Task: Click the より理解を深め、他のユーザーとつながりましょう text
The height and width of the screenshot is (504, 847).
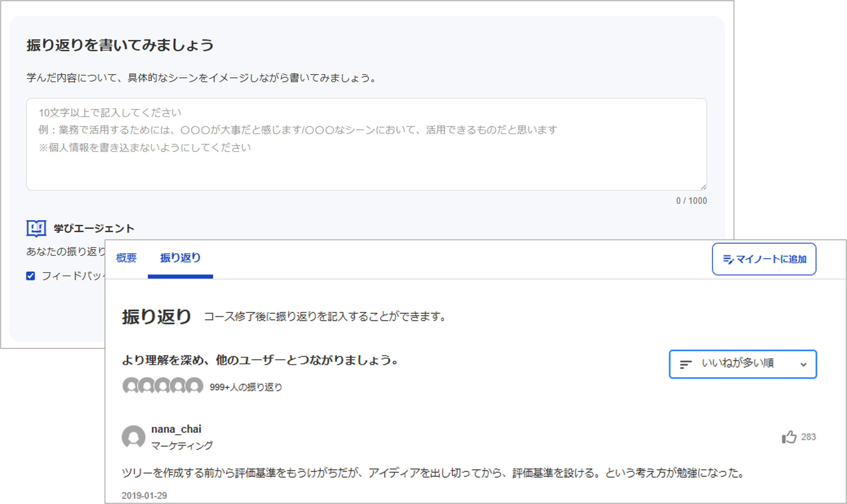Action: tap(260, 360)
